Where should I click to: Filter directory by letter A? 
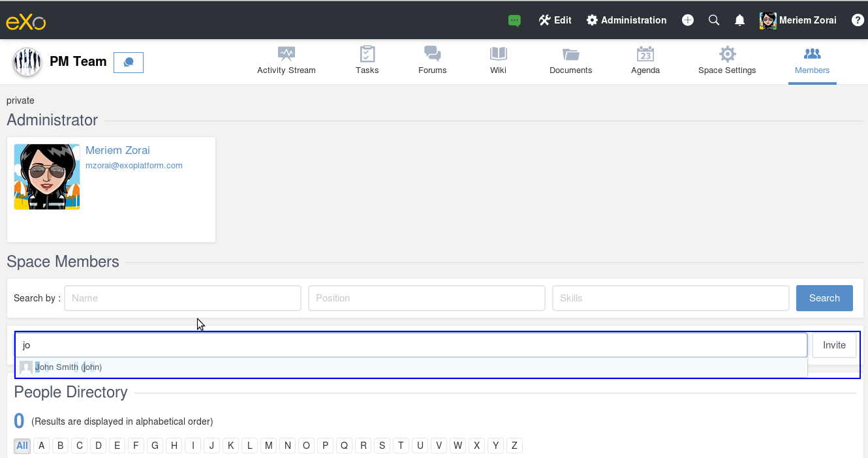point(41,446)
